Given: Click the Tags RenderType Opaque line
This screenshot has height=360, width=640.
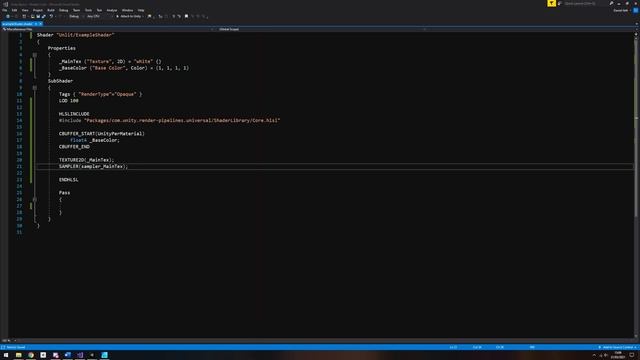Looking at the screenshot, I should point(100,94).
